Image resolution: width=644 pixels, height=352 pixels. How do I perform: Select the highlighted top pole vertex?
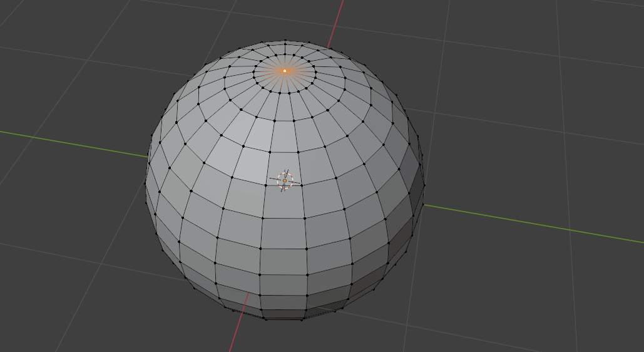[285, 71]
